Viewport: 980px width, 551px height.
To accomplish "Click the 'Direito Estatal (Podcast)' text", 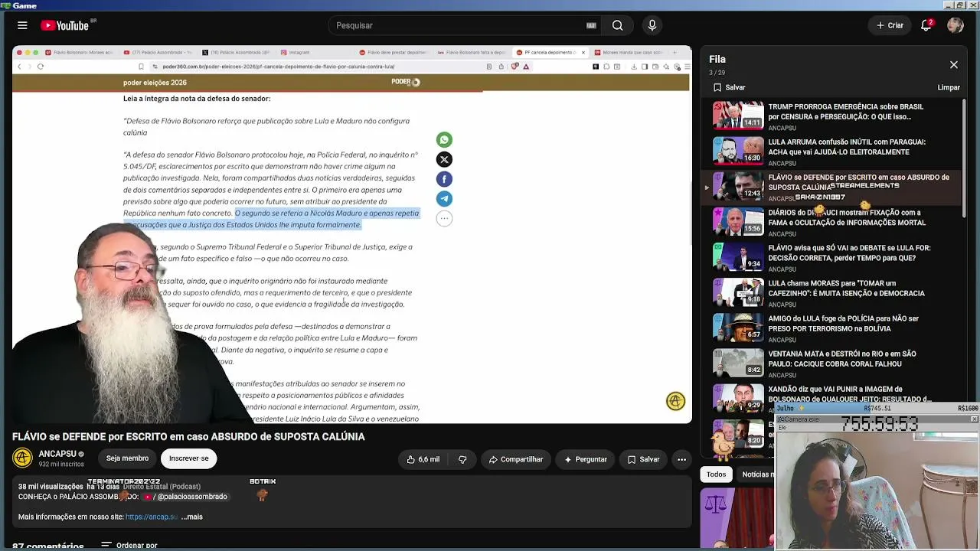I will pyautogui.click(x=162, y=487).
